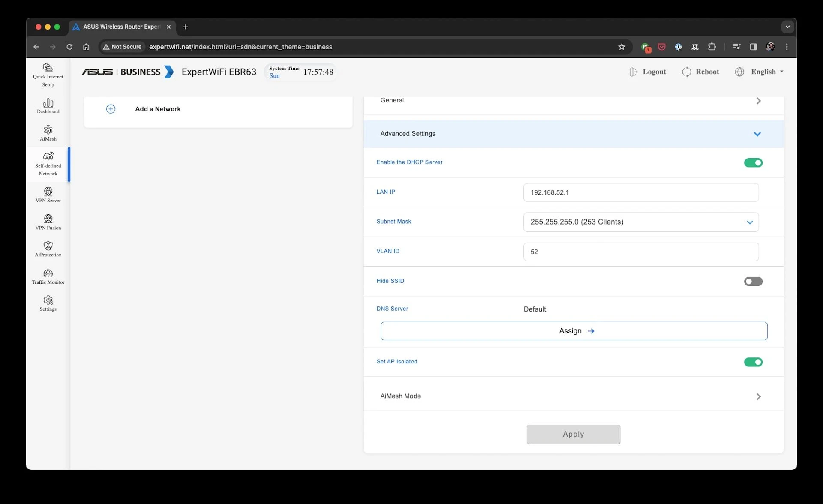Click the ExpertWiFi EBR63 model name

point(219,72)
